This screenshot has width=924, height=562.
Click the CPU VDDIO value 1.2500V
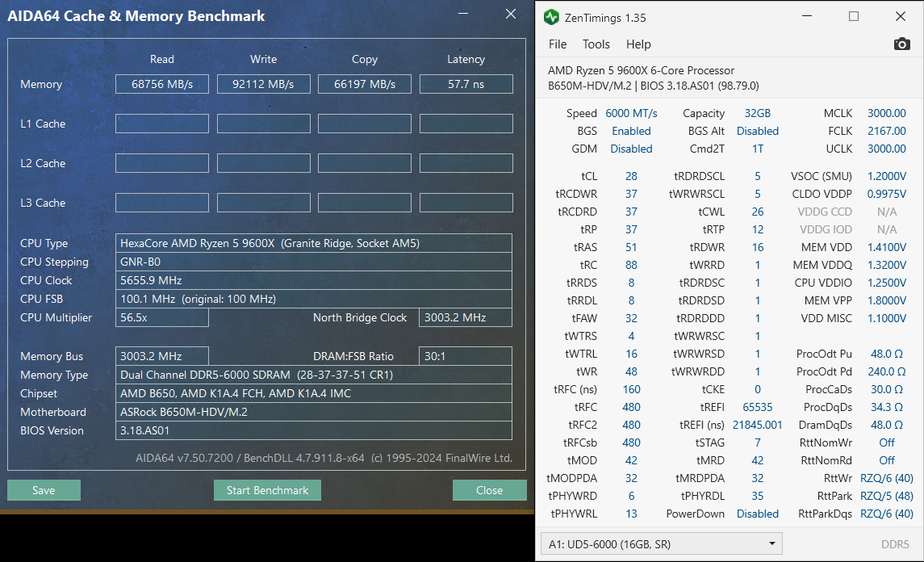tap(886, 283)
